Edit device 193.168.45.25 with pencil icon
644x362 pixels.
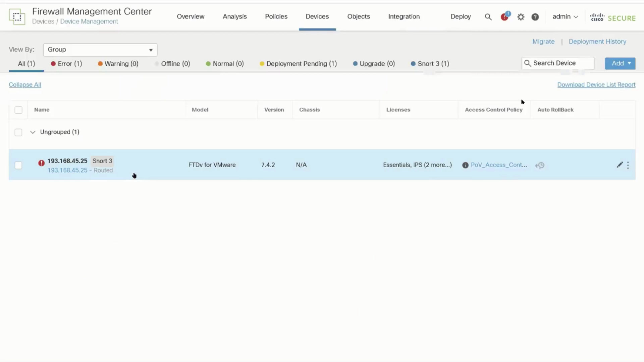(620, 165)
